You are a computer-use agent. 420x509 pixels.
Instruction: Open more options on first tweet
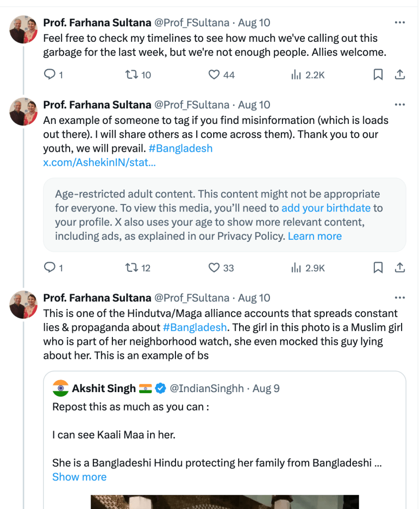pyautogui.click(x=400, y=22)
